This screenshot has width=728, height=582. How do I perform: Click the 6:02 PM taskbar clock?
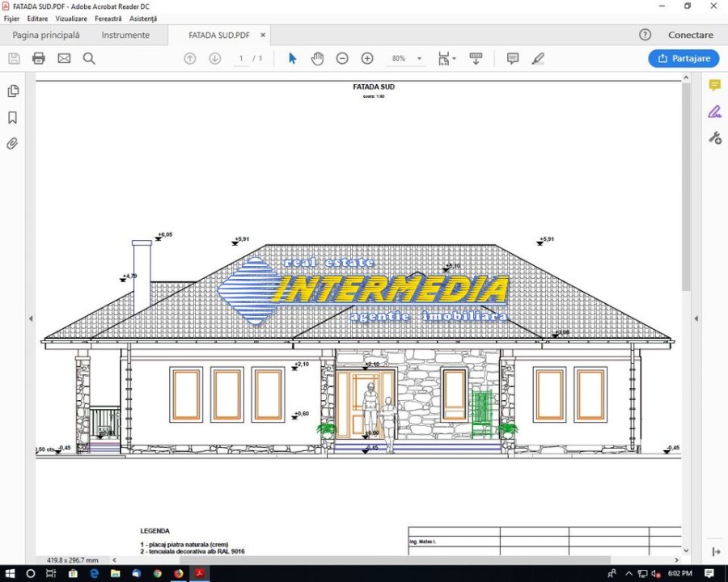(x=680, y=574)
